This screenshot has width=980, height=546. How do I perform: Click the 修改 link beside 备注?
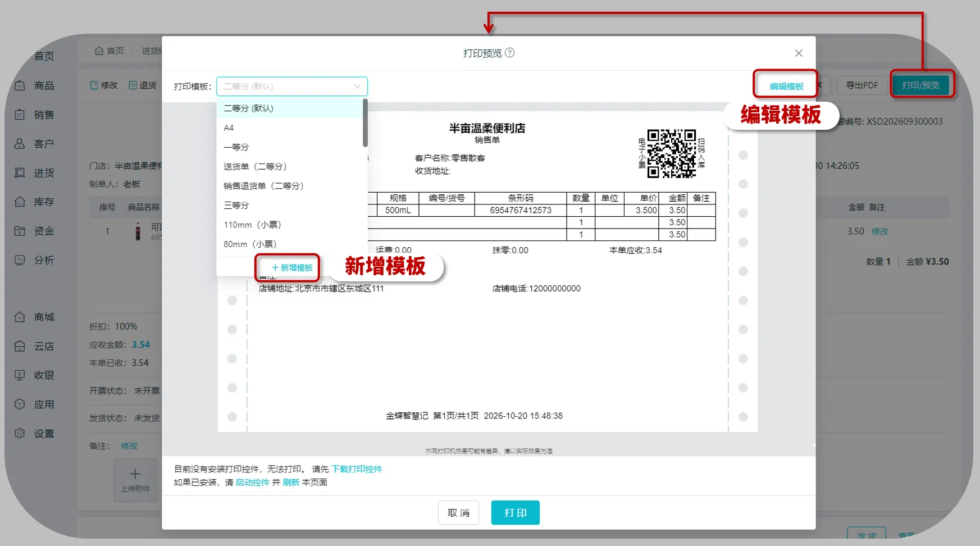pyautogui.click(x=129, y=446)
